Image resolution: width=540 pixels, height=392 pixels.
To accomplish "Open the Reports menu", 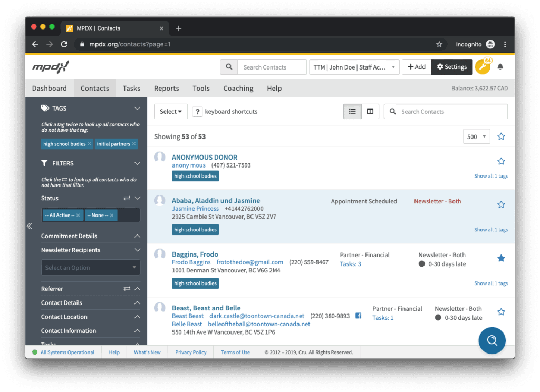I will pyautogui.click(x=166, y=88).
